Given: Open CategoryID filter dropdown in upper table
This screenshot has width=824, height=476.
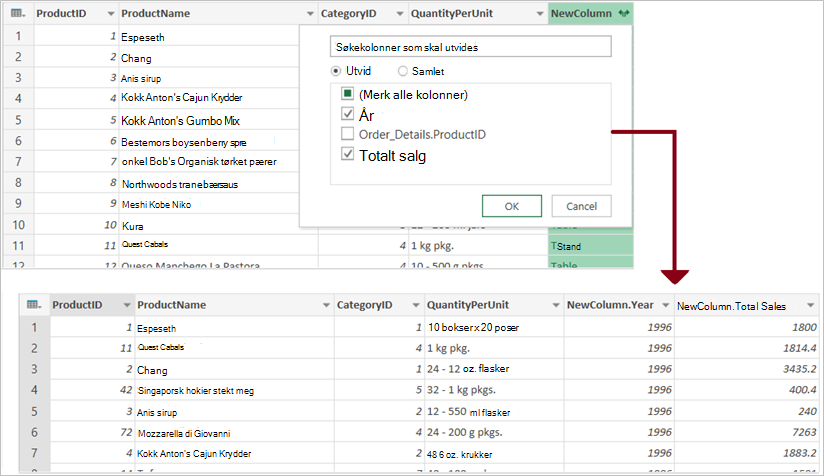Looking at the screenshot, I should pos(400,14).
